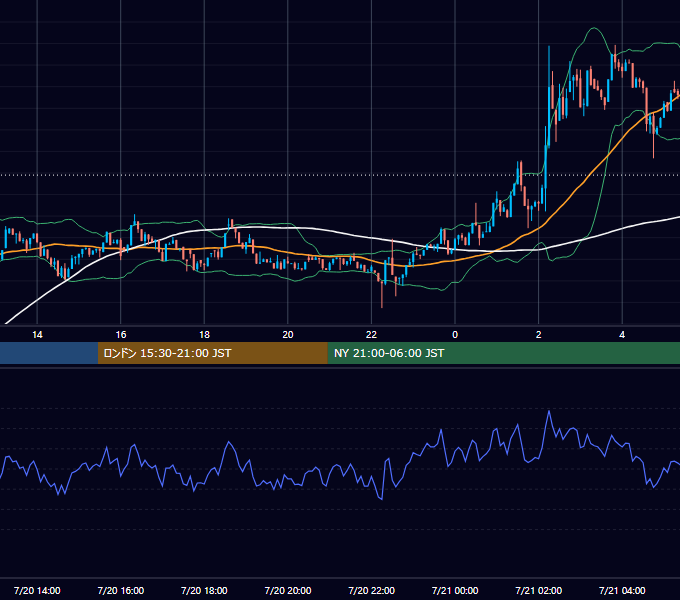Click the 7/21 00:00 time label
This screenshot has height=600, width=680.
(455, 590)
